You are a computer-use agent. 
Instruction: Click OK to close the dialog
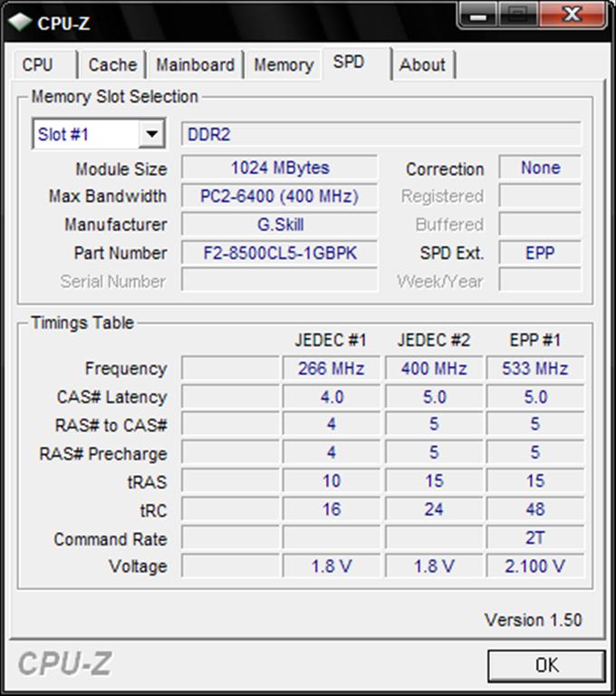pyautogui.click(x=547, y=665)
